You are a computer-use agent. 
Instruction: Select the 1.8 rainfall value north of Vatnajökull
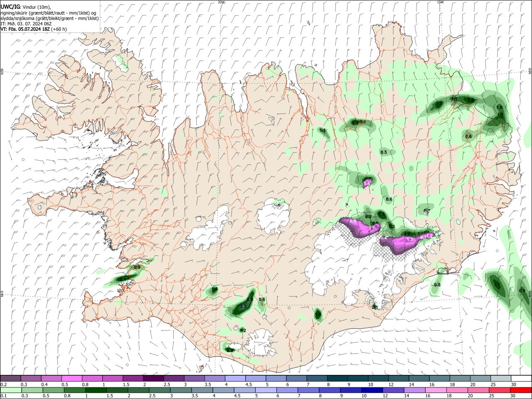tap(382, 214)
